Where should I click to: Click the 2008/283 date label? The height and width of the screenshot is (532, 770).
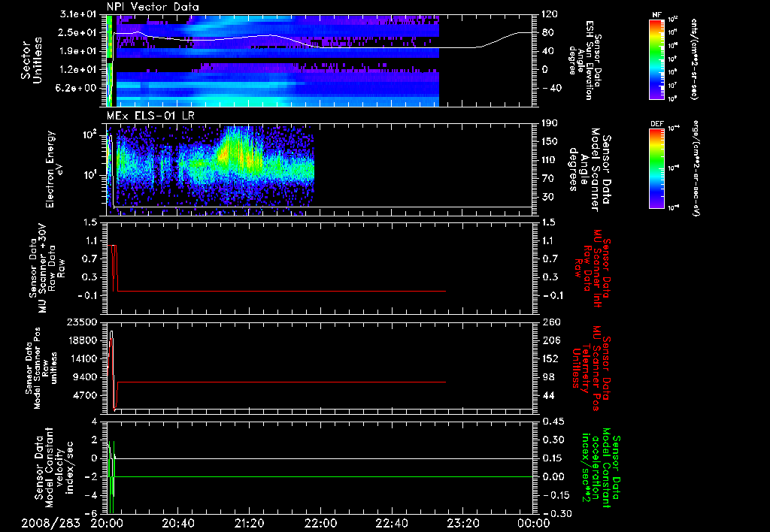(50, 523)
